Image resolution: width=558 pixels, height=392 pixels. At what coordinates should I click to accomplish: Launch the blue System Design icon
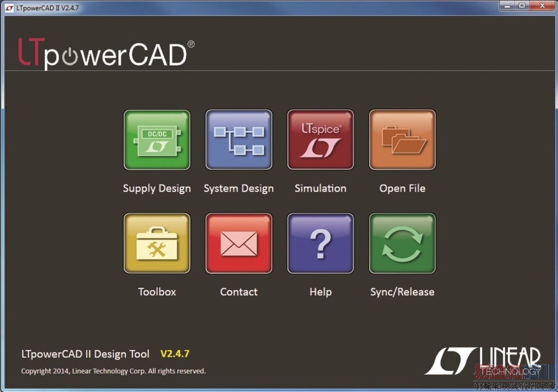pos(239,140)
